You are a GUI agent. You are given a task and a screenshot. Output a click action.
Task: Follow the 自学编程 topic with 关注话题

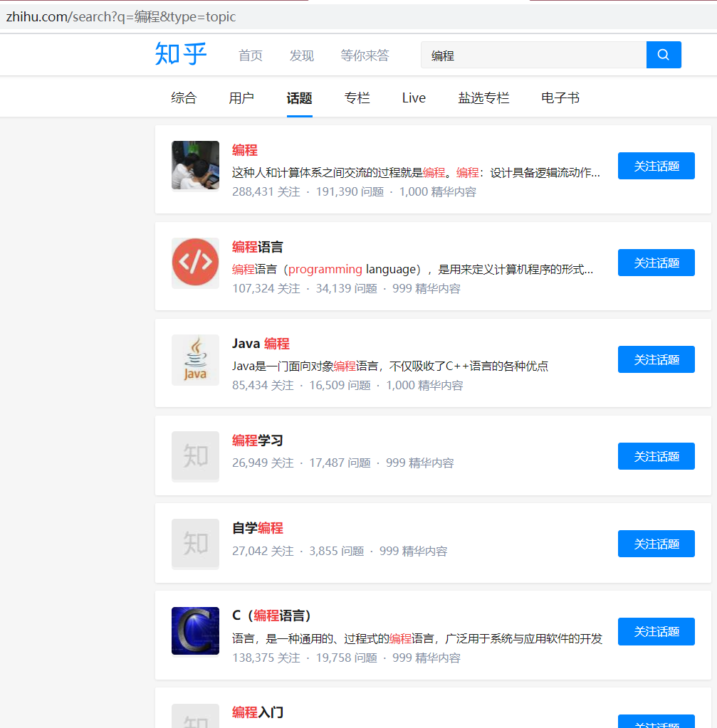coord(656,544)
